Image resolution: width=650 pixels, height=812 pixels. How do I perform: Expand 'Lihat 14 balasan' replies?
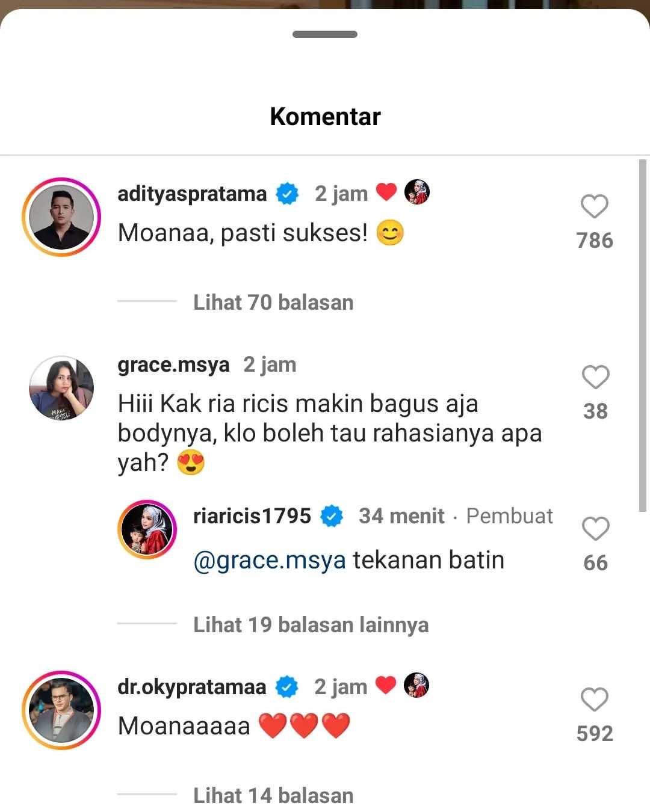point(273,795)
